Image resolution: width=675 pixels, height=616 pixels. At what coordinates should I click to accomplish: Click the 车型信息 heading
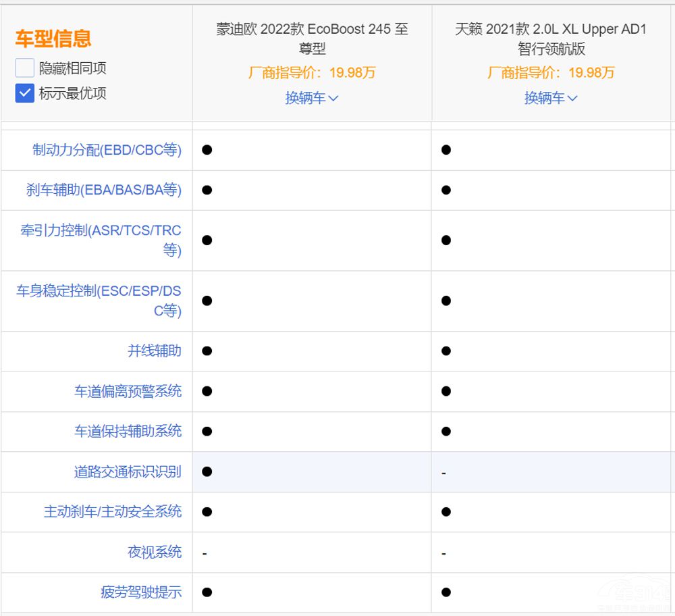click(53, 38)
